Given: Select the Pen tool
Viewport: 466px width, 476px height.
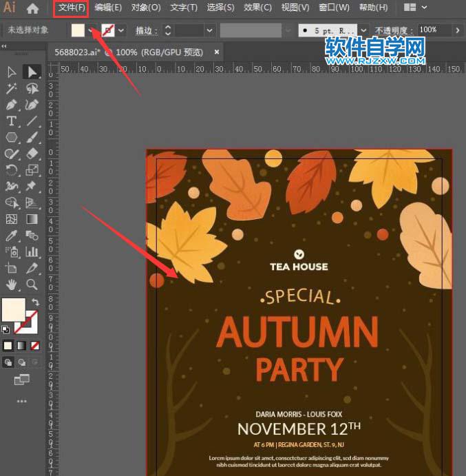Looking at the screenshot, I should [x=12, y=105].
